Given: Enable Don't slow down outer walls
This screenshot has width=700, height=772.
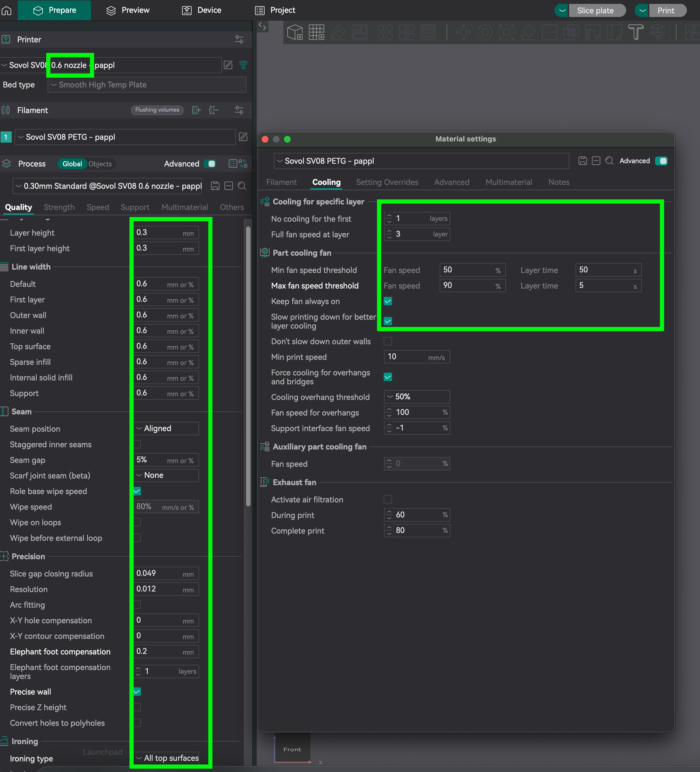Looking at the screenshot, I should (388, 341).
